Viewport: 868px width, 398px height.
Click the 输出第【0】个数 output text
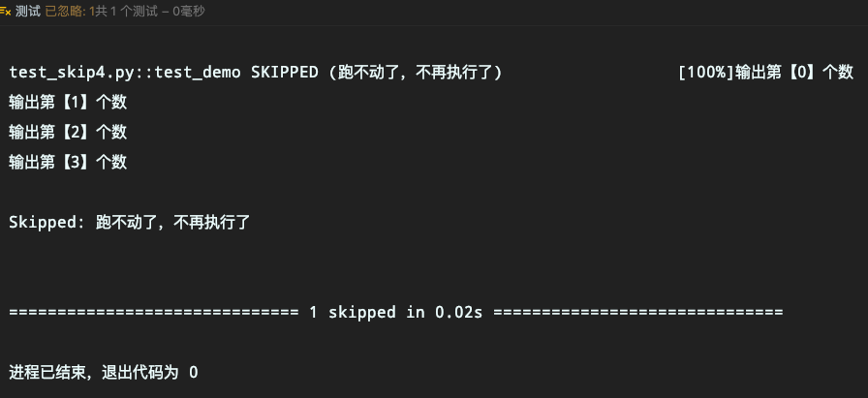coord(794,73)
